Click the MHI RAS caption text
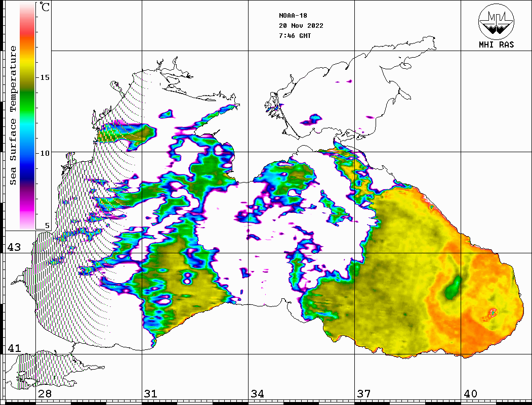The width and height of the screenshot is (532, 405). coord(496,44)
